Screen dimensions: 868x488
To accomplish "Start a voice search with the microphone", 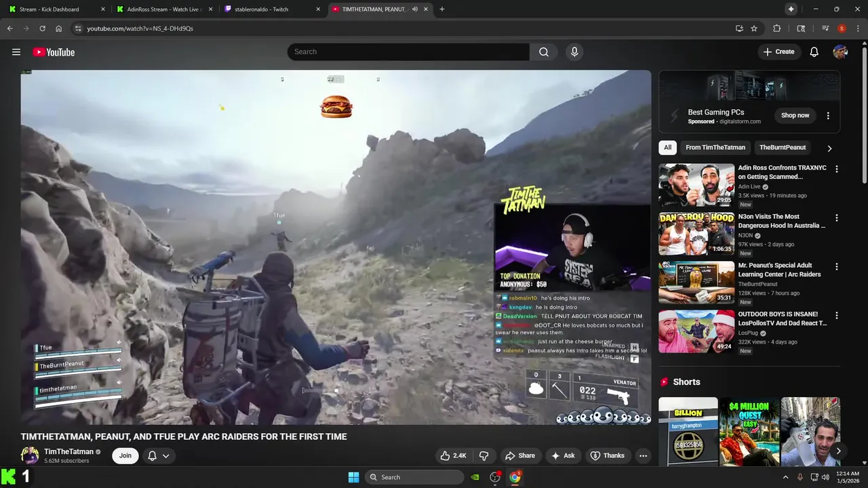I will [x=574, y=52].
